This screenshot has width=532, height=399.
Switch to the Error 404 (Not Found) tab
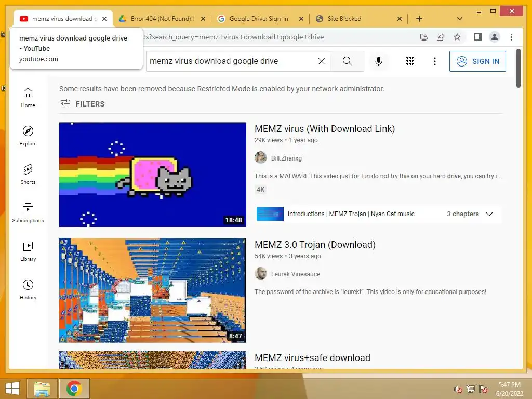click(x=162, y=19)
